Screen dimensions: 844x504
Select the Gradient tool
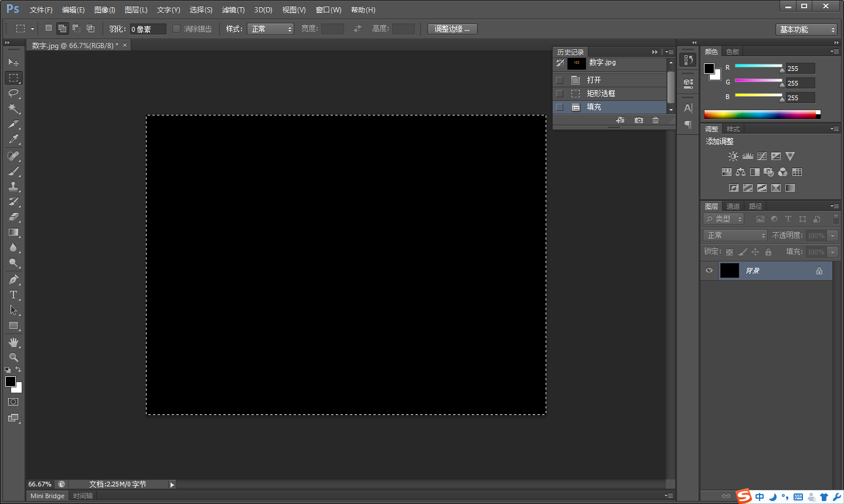(x=13, y=232)
